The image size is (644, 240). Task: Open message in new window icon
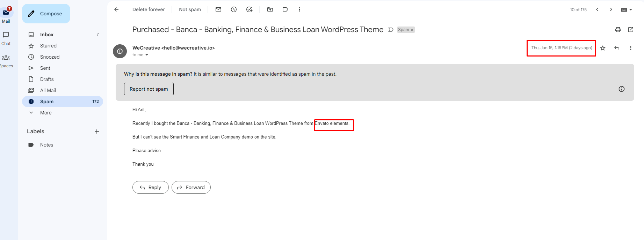[631, 30]
